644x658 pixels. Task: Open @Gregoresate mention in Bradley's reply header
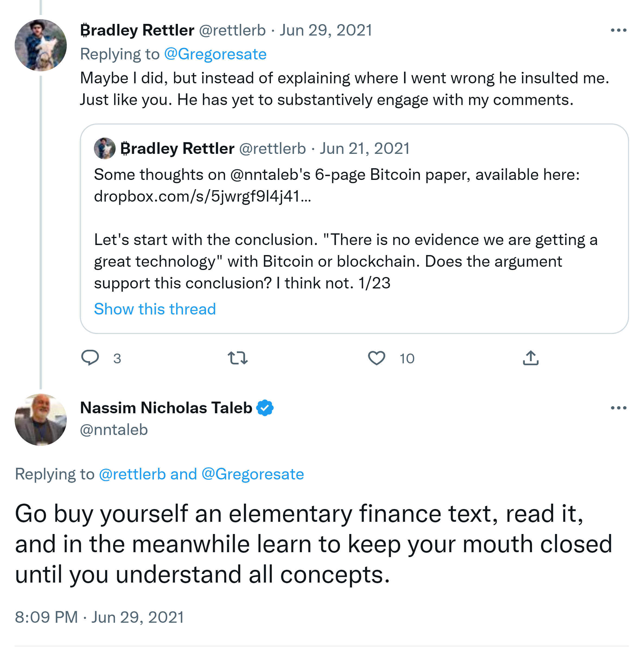(215, 54)
